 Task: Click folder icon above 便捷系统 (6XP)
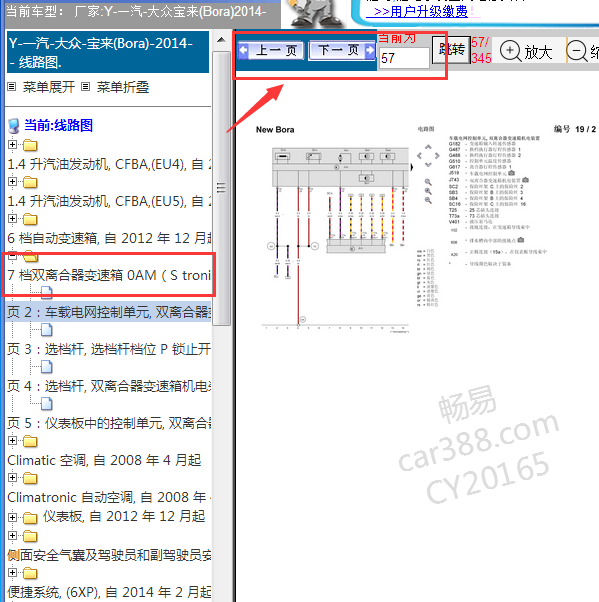pos(30,573)
